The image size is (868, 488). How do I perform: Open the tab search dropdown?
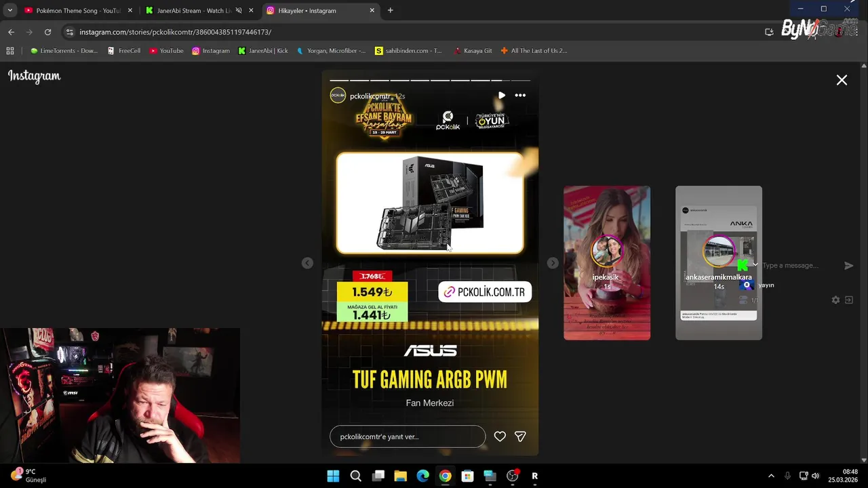point(9,10)
